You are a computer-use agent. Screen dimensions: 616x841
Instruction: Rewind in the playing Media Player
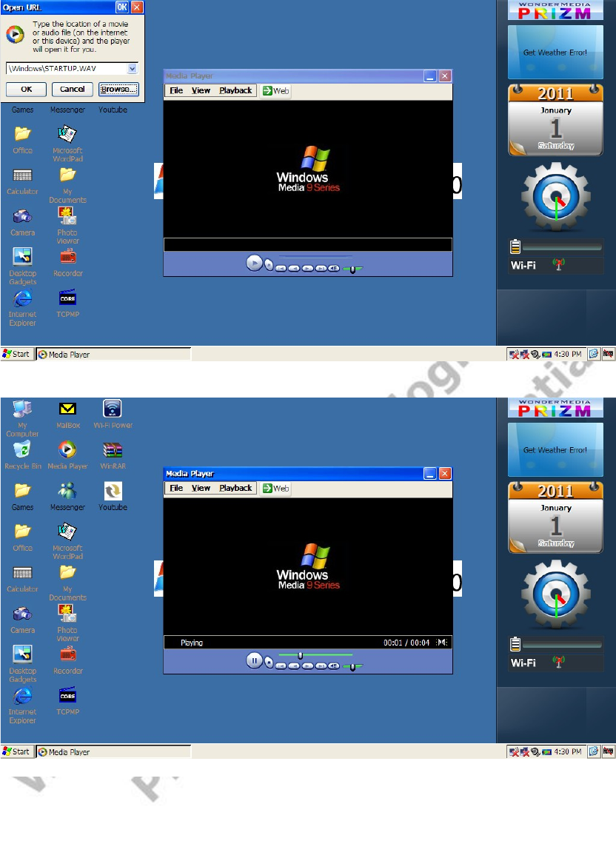point(294,666)
